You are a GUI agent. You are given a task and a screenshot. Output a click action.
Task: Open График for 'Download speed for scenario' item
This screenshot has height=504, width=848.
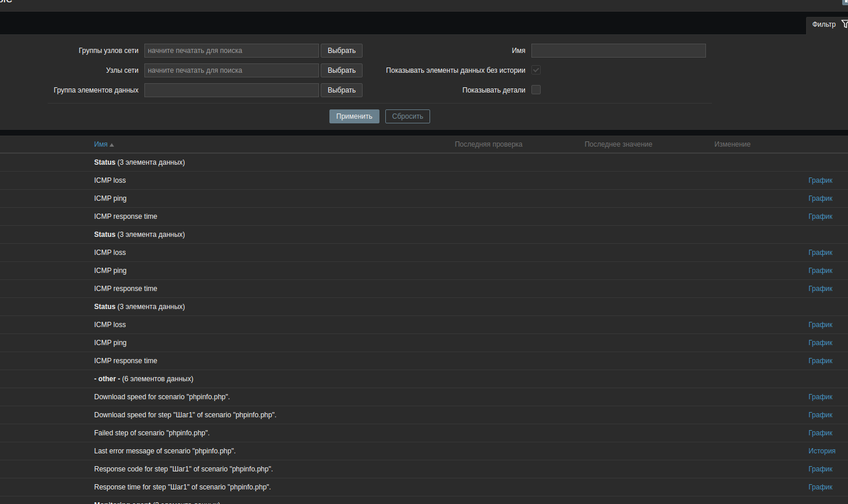pyautogui.click(x=820, y=397)
